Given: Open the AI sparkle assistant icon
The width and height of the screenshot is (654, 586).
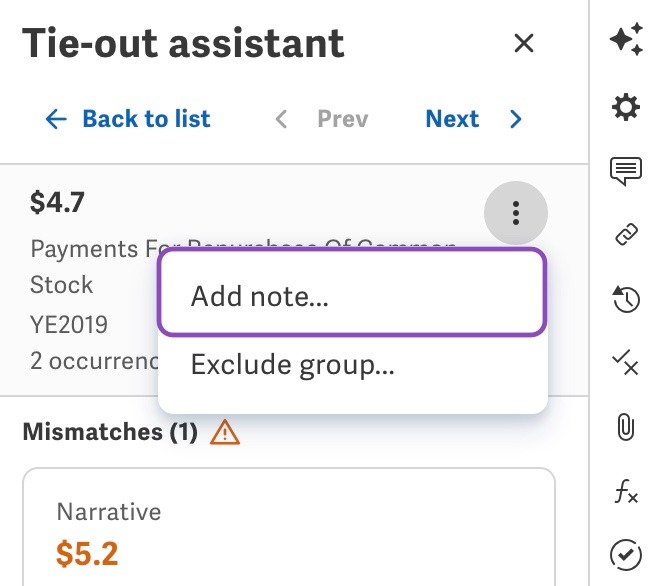Looking at the screenshot, I should tap(626, 39).
